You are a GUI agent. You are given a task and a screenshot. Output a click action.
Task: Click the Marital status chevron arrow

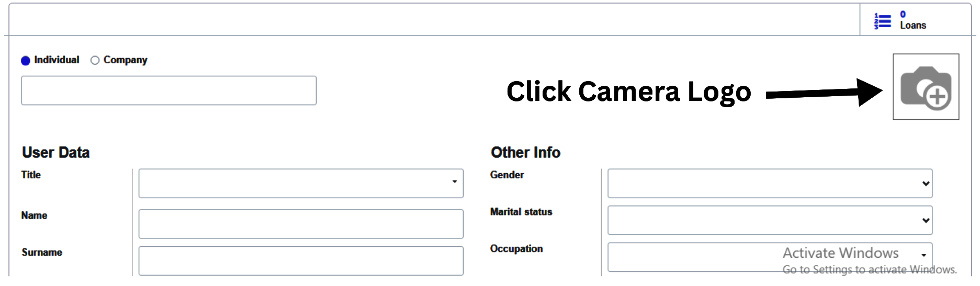(926, 221)
